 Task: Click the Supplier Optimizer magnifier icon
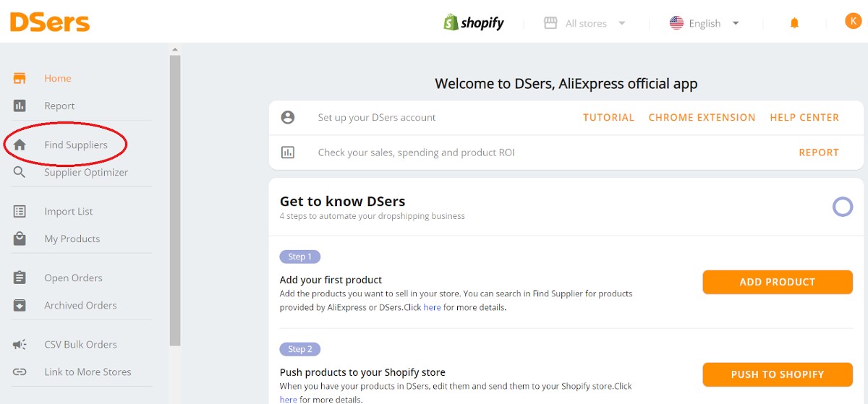coord(20,172)
